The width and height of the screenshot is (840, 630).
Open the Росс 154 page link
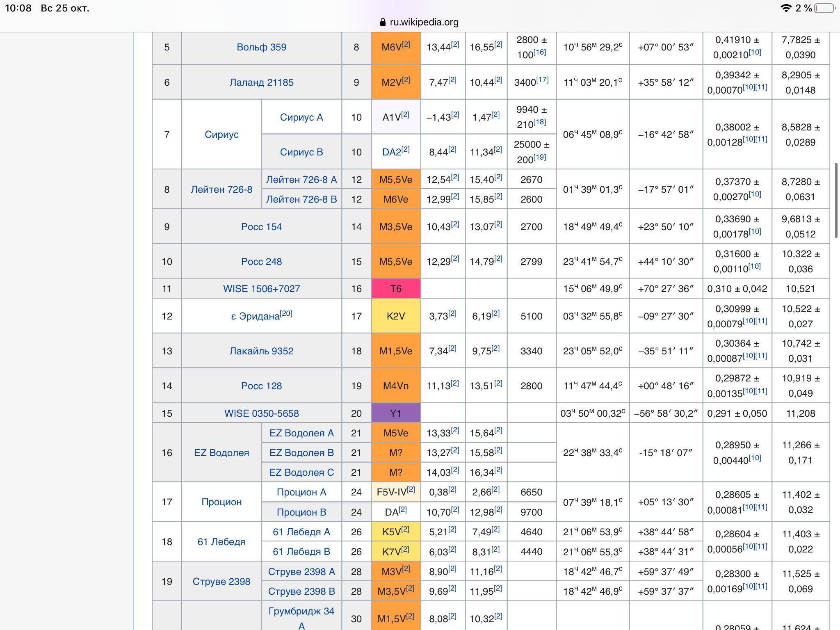(x=261, y=227)
